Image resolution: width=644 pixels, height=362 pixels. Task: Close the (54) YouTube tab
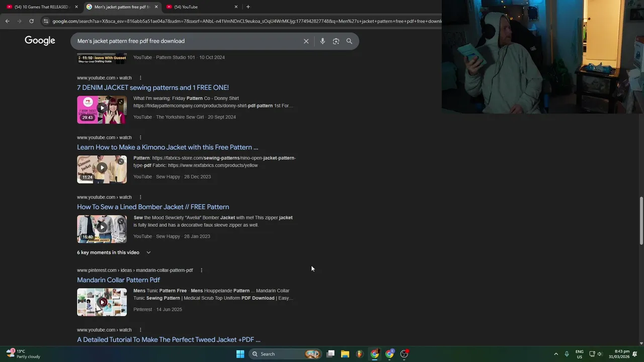(236, 7)
